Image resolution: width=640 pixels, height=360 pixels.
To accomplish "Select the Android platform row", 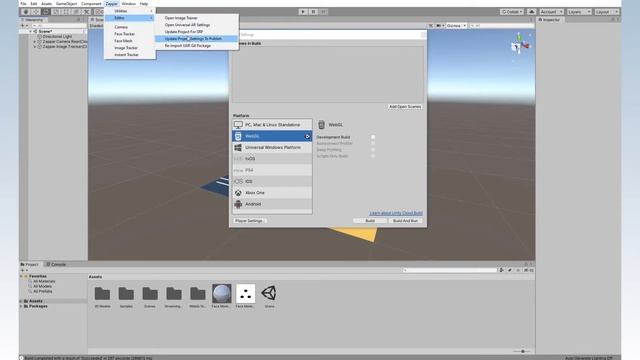I will [x=272, y=204].
